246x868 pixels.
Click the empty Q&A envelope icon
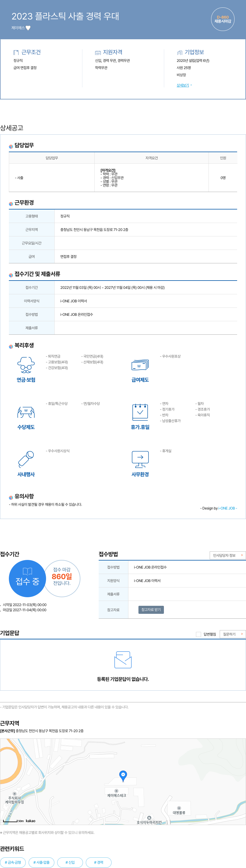[x=123, y=660]
